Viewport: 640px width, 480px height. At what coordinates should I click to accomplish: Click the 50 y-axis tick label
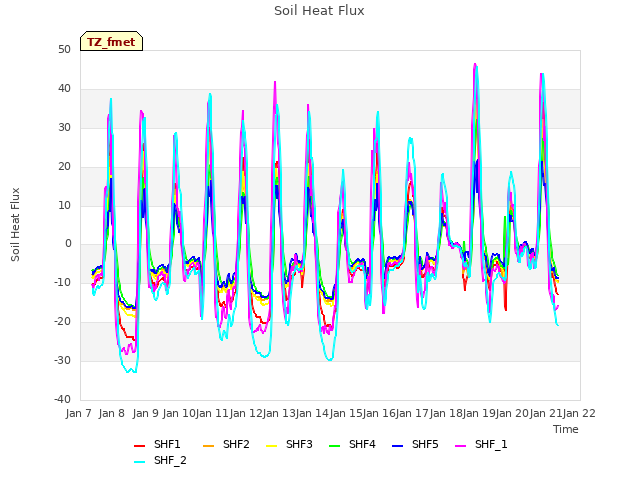point(64,49)
